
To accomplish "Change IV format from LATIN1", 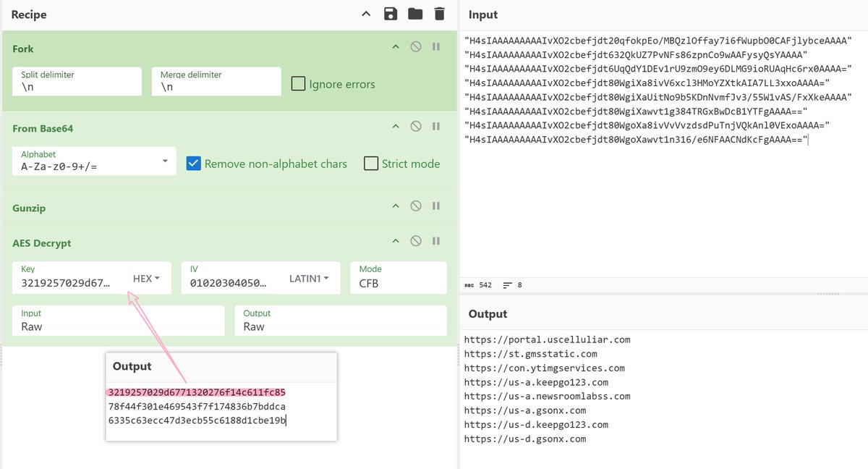I will click(310, 279).
